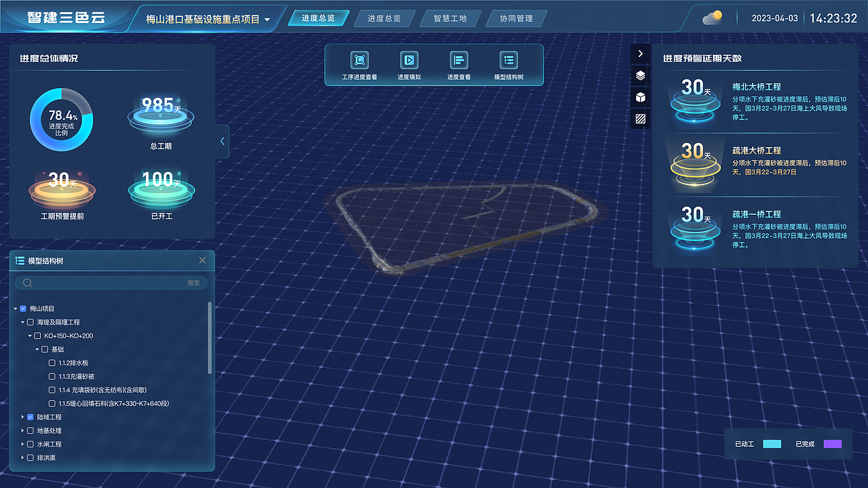Click the 30天 工期预警提前 indicator
Screen dimensions: 868x488
pyautogui.click(x=61, y=189)
